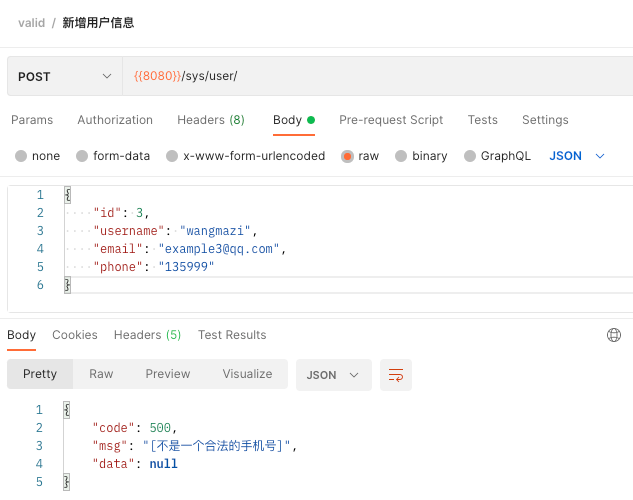Switch to the Authorization tab
The height and width of the screenshot is (500, 633).
tap(115, 120)
